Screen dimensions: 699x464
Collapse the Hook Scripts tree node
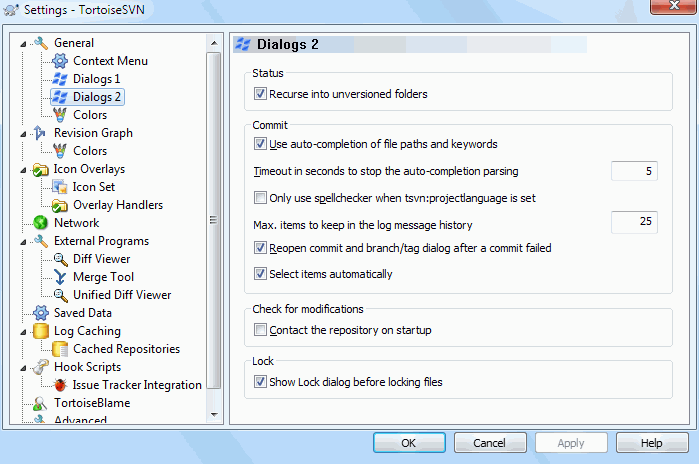[23, 368]
